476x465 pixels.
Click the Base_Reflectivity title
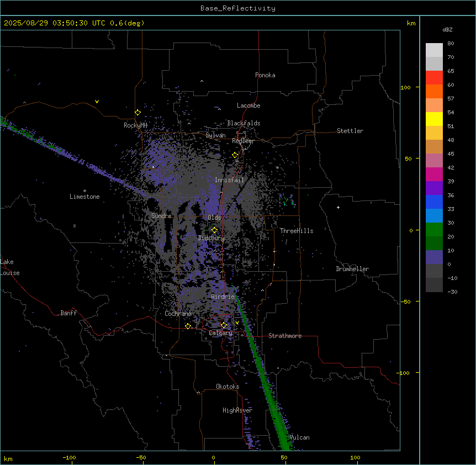point(238,8)
